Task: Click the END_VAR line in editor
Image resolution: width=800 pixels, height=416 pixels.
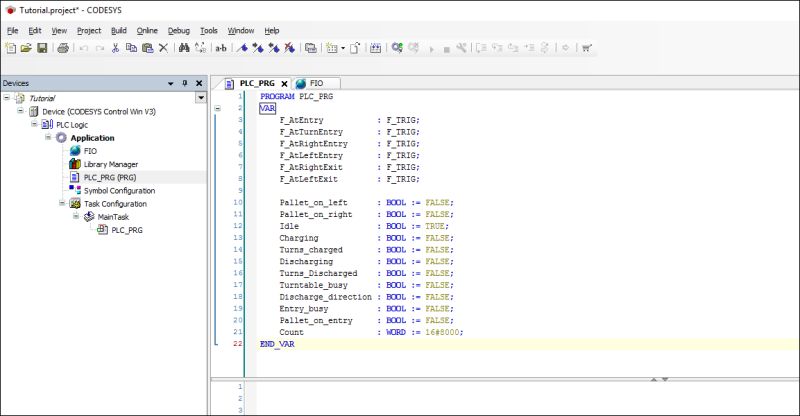Action: 277,344
